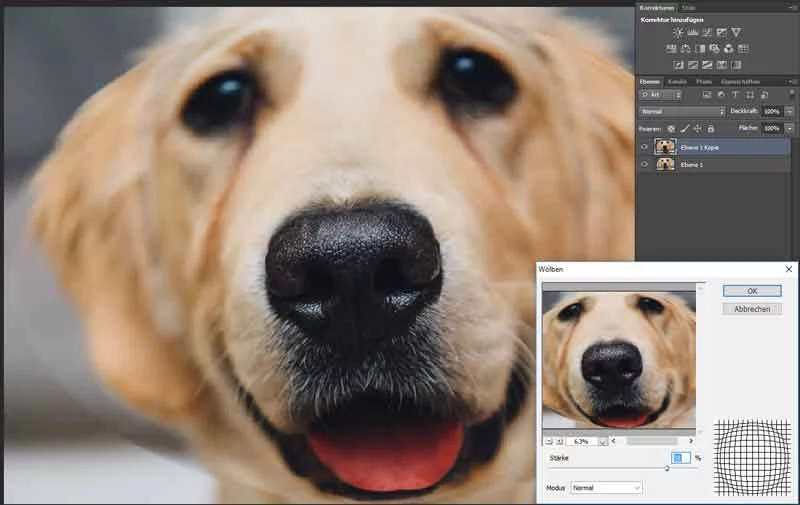Click the Vibrance triangle adjustment icon
The image size is (800, 505).
(x=736, y=33)
